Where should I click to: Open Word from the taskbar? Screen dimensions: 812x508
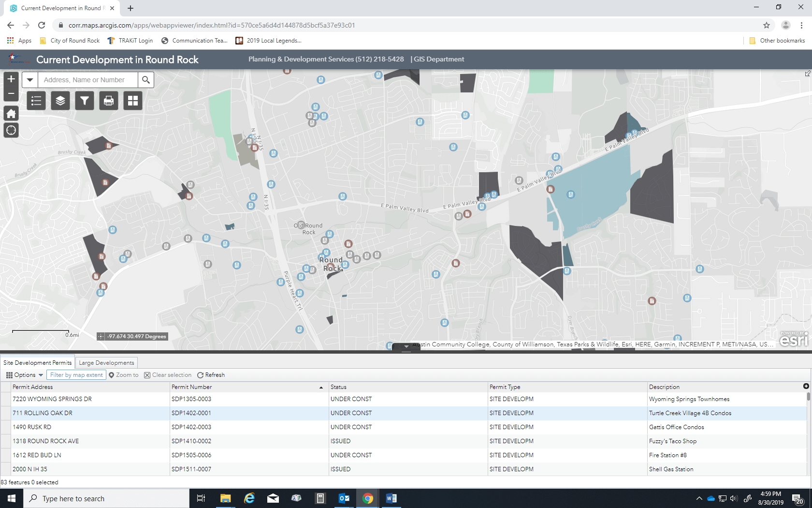(x=391, y=498)
